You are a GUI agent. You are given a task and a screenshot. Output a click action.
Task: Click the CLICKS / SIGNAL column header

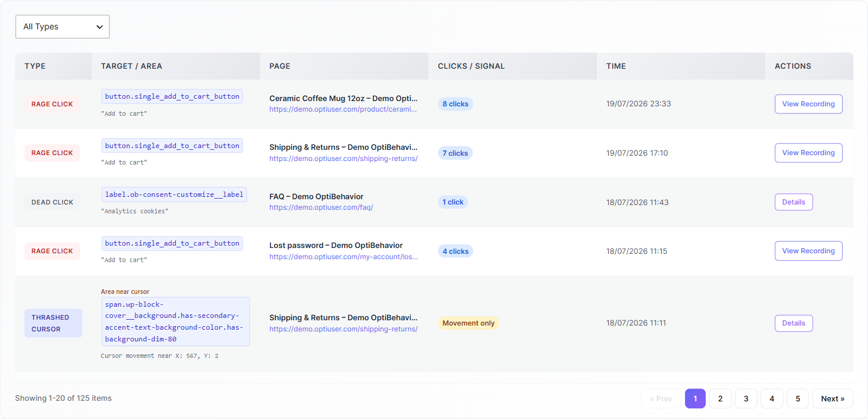click(x=513, y=66)
